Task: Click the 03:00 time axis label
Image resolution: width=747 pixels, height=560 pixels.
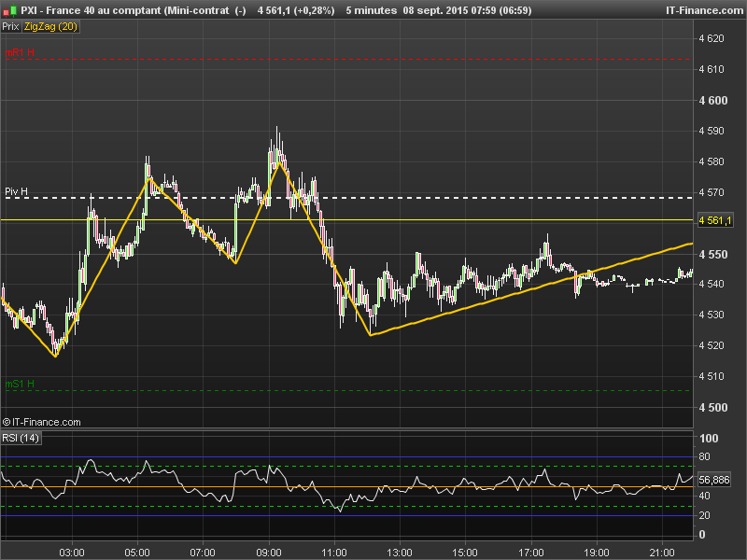Action: [x=72, y=553]
